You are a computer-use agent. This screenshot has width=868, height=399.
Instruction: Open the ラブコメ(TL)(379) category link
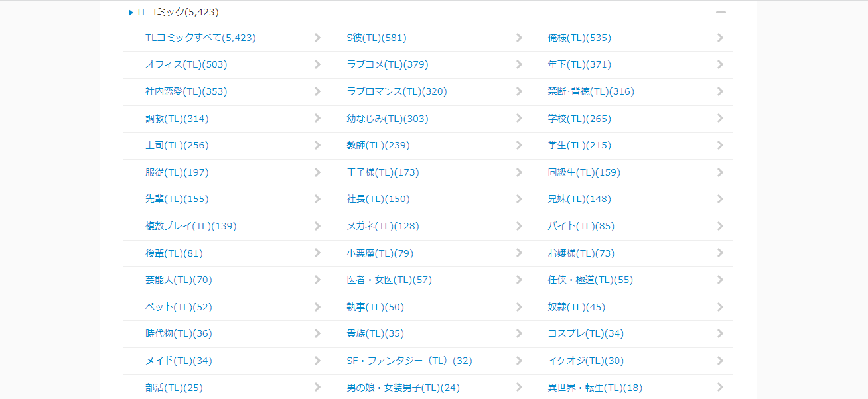click(387, 65)
